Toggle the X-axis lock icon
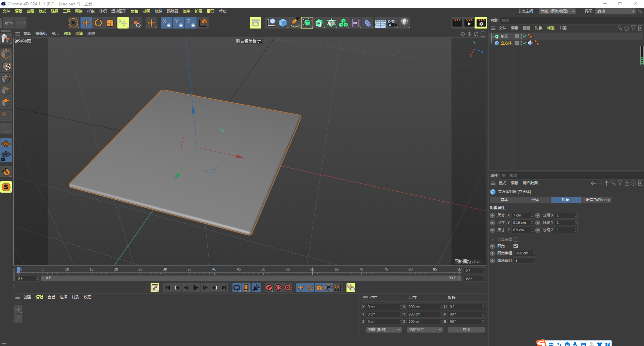 coord(166,22)
